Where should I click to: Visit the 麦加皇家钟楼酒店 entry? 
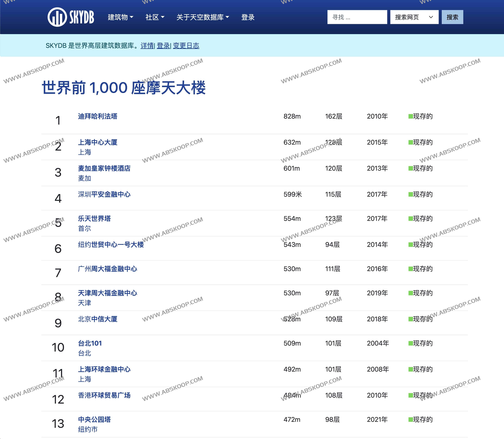(104, 169)
